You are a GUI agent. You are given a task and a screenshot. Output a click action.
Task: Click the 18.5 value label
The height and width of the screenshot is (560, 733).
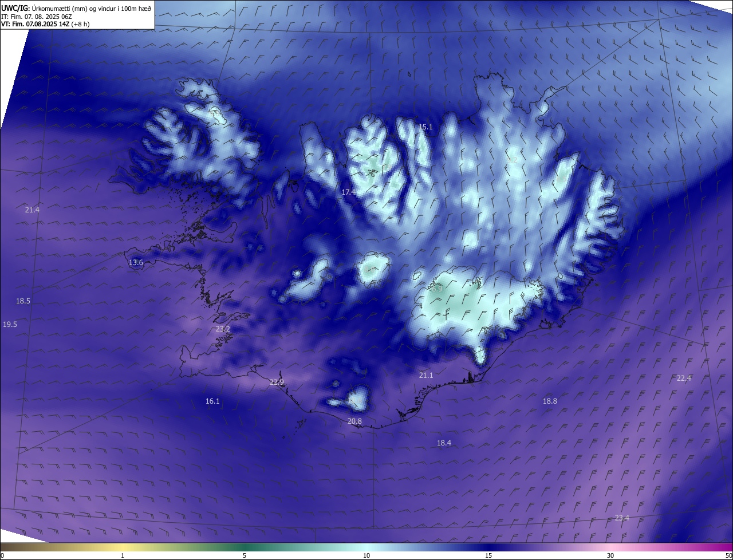click(x=23, y=301)
